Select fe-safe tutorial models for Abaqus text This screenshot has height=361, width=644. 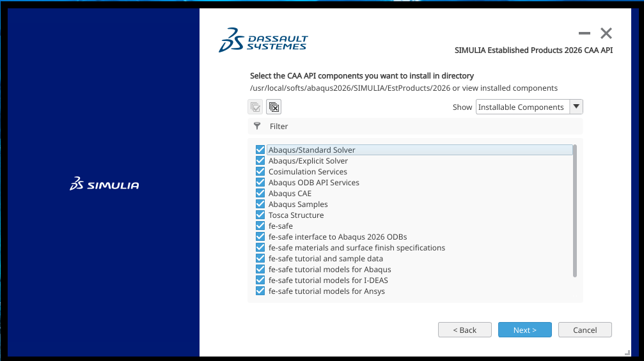(x=330, y=270)
